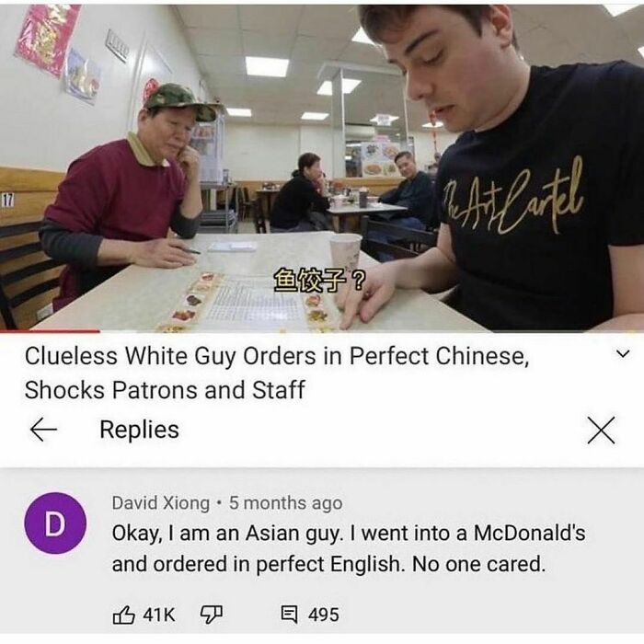Open David Xiong's purple avatar
Screen dimensions: 644x644
click(55, 523)
